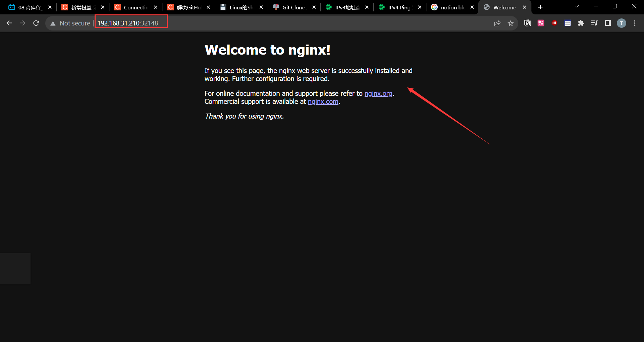This screenshot has height=342, width=644.
Task: Open the media controls playlist icon
Action: [594, 23]
